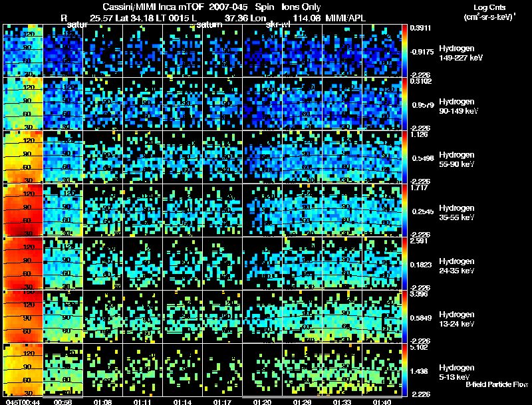The height and width of the screenshot is (405, 532).
Task: Open the 01:26 panel in the 149-227 keV row
Action: 303,51
